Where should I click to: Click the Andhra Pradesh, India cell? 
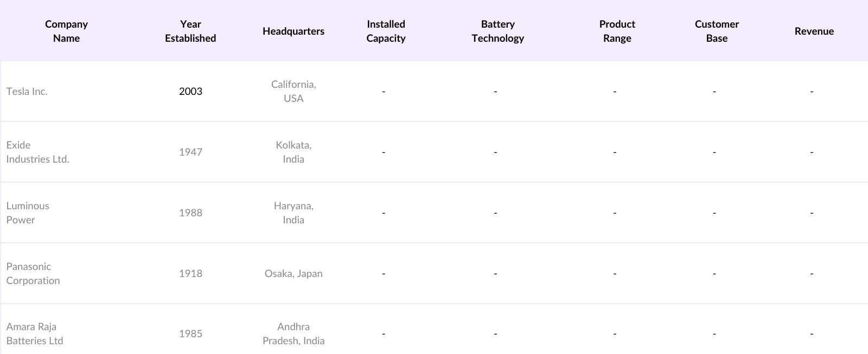(x=293, y=334)
